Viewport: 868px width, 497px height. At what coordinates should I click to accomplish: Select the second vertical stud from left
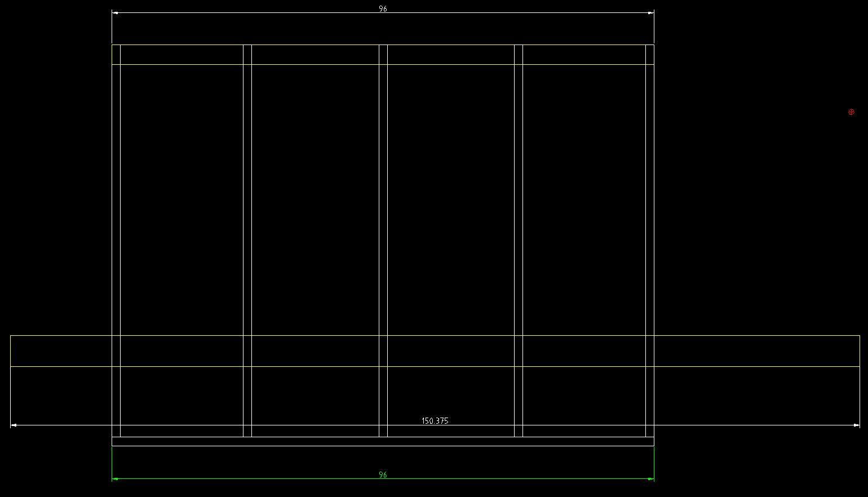click(x=247, y=197)
